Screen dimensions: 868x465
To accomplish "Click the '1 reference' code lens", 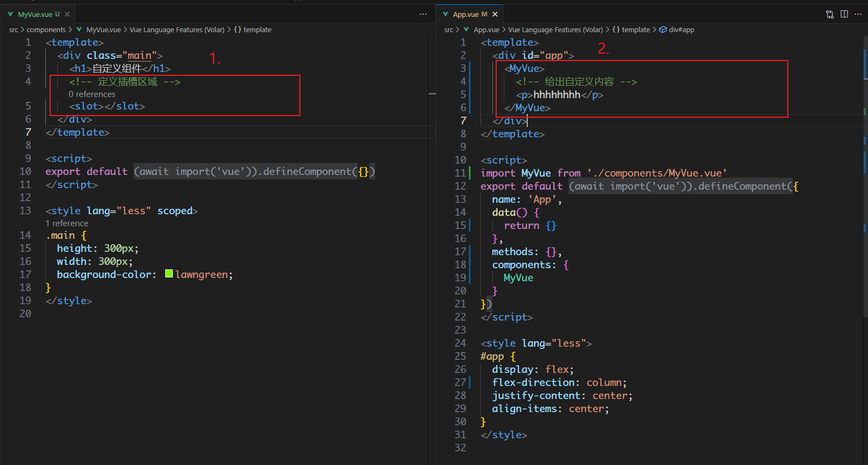I will point(67,224).
